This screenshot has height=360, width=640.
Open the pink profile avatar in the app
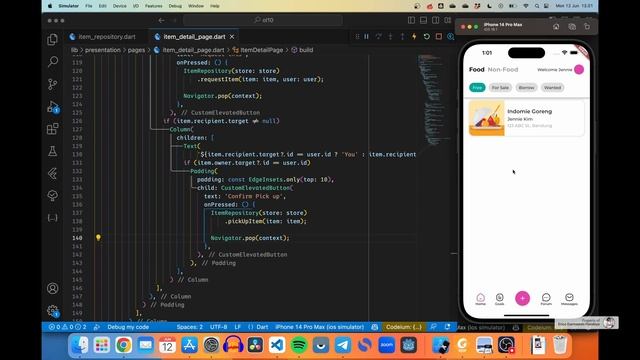579,69
